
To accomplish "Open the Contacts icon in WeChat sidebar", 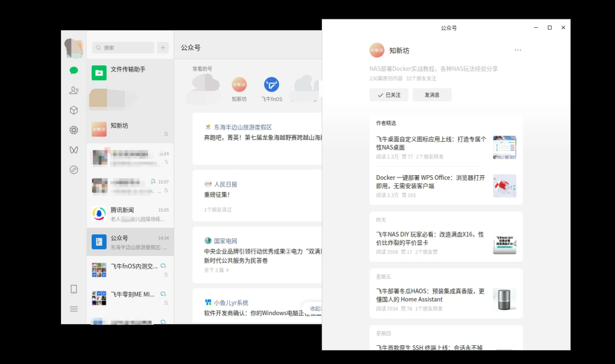I will pyautogui.click(x=73, y=90).
